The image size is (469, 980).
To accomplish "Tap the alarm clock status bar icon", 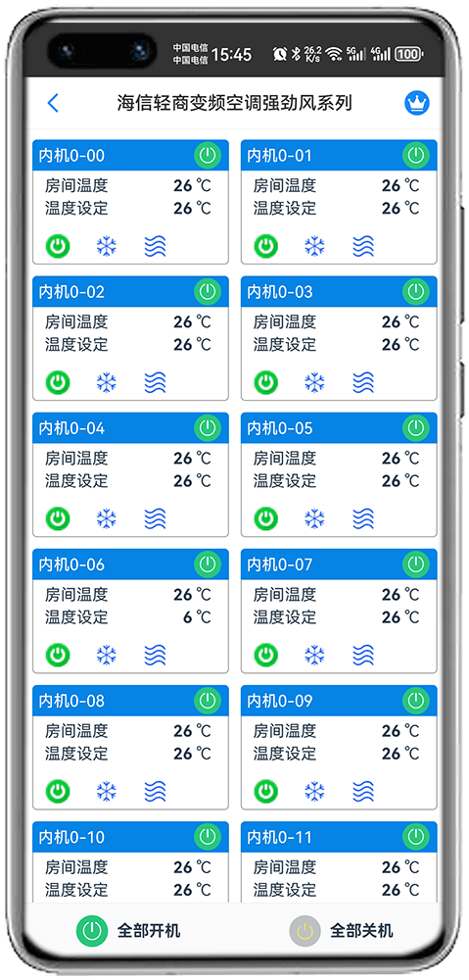I will click(x=280, y=54).
